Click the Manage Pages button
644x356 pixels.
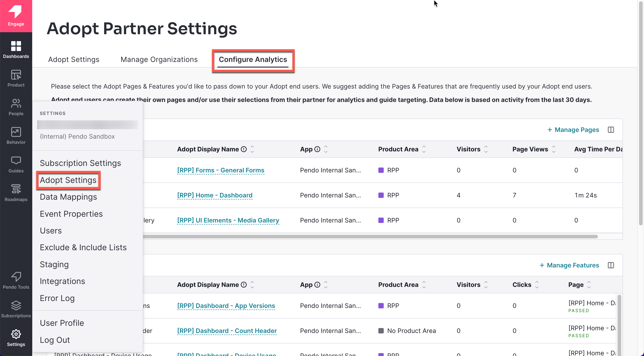click(x=573, y=130)
